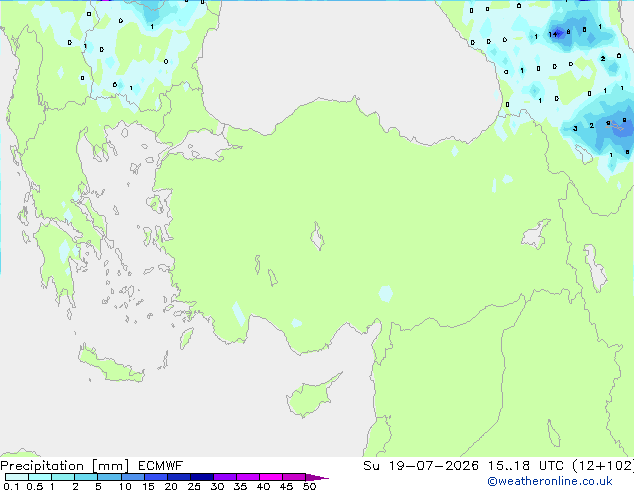Click the "0.5" legend scale label
This screenshot has width=634, height=490.
[35, 486]
